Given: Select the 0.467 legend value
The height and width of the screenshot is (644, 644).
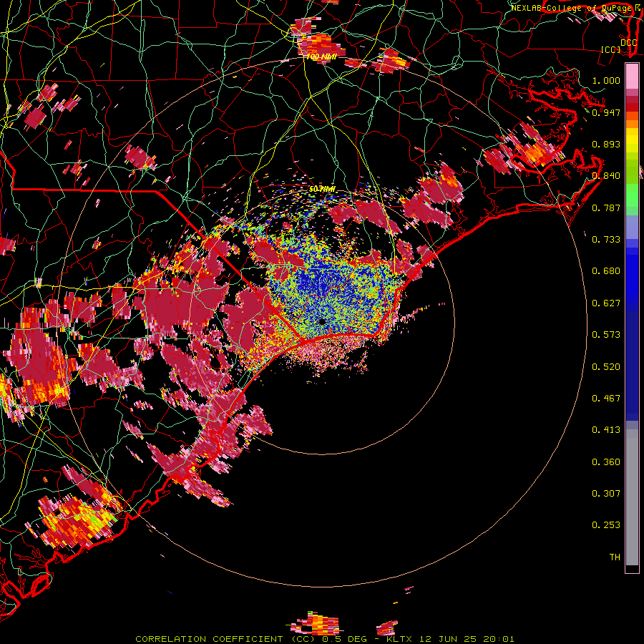Looking at the screenshot, I should (606, 399).
